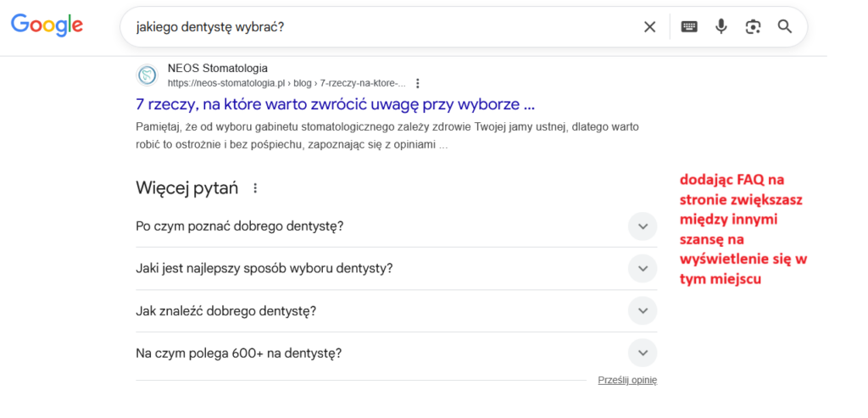This screenshot has height=418, width=868.
Task: Click into the search query field
Action: click(381, 27)
